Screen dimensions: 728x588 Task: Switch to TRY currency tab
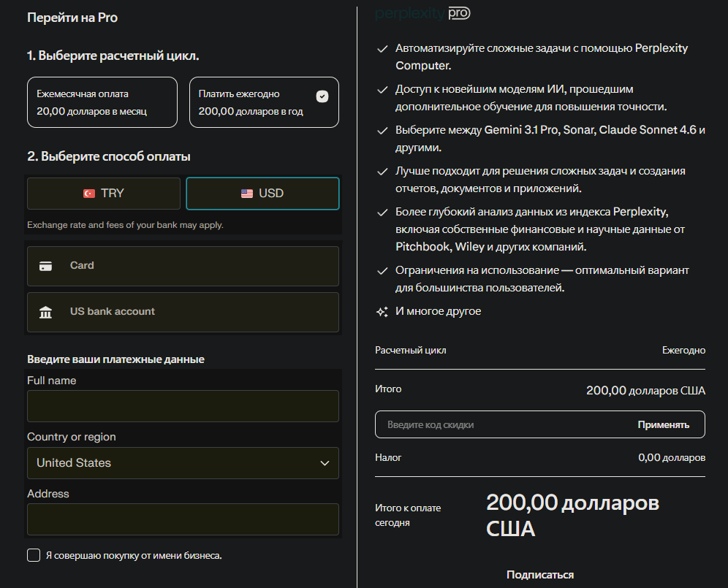pyautogui.click(x=104, y=194)
